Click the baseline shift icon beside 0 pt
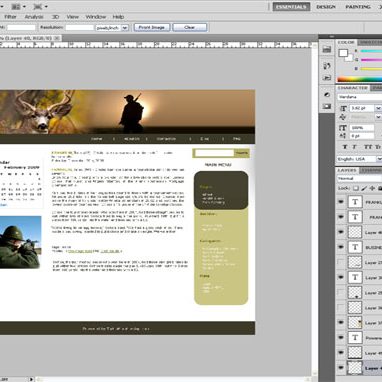This screenshot has width=382, height=382. [343, 136]
